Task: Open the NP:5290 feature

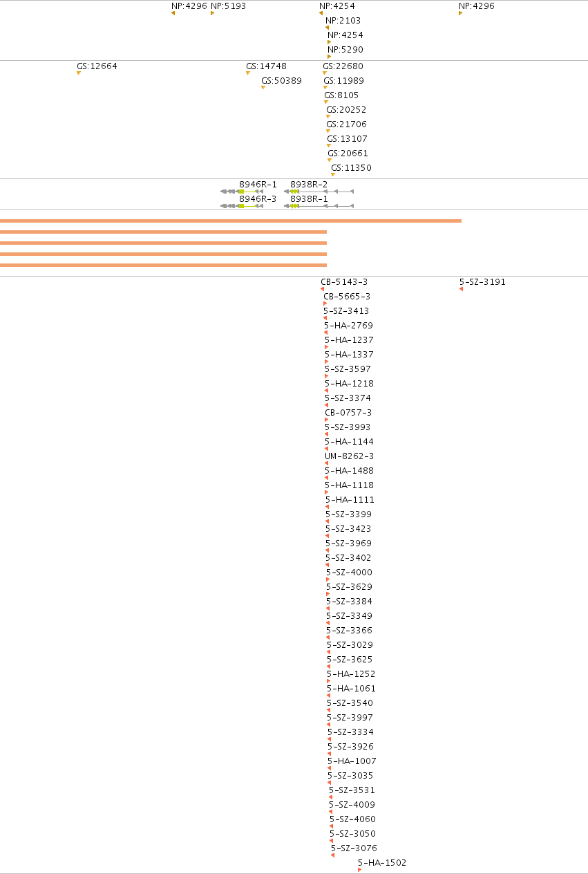Action: 345,50
